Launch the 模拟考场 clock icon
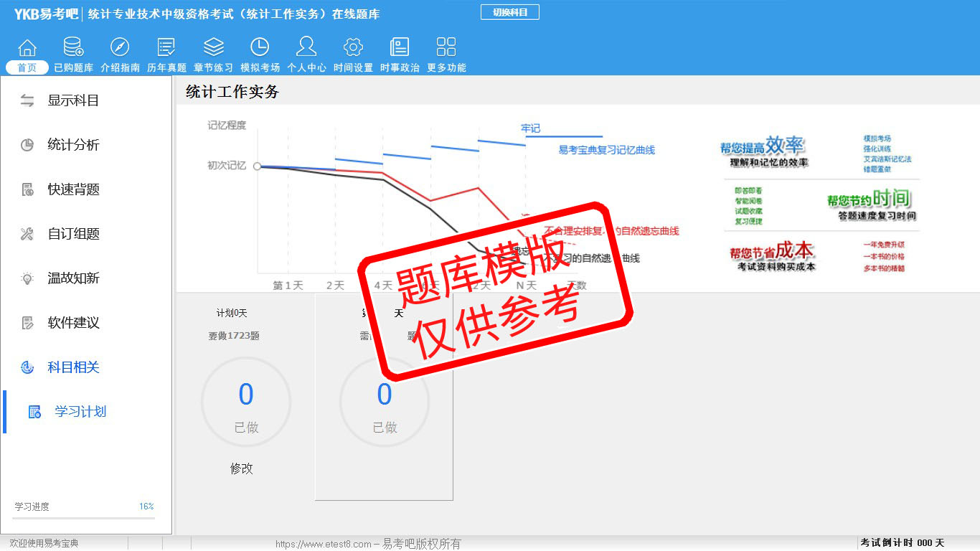The image size is (980, 551). click(x=260, y=48)
